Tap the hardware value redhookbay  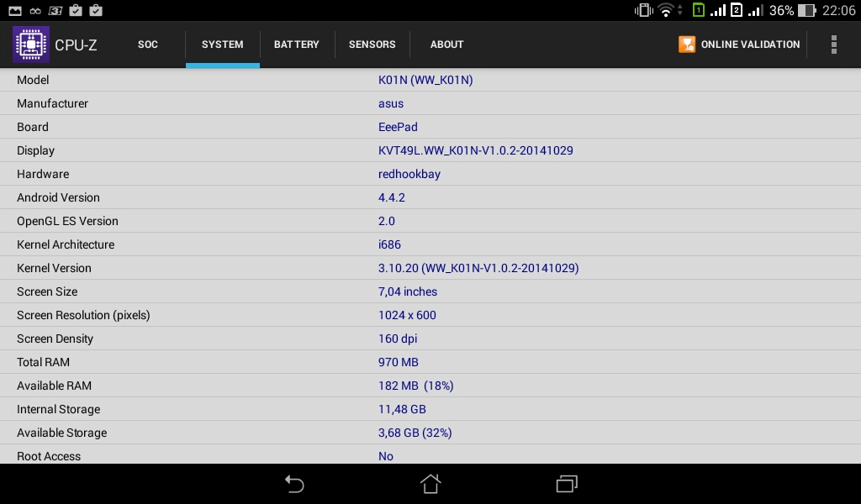(409, 175)
